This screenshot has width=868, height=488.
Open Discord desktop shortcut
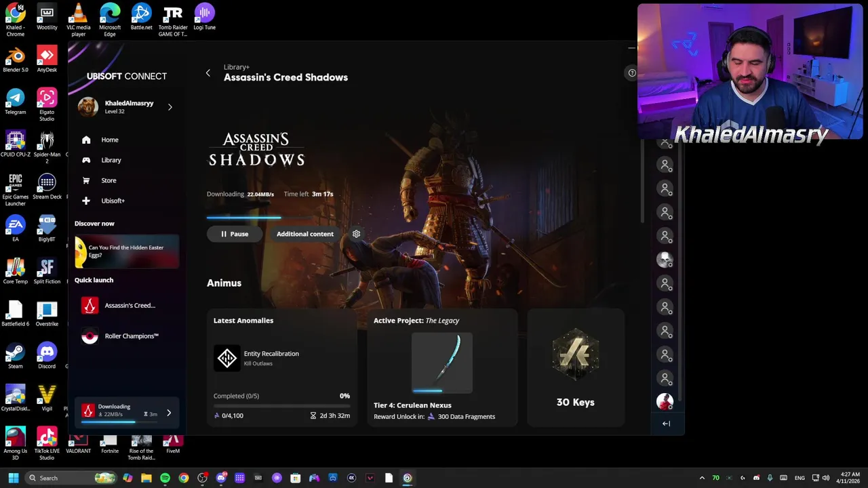[47, 356]
